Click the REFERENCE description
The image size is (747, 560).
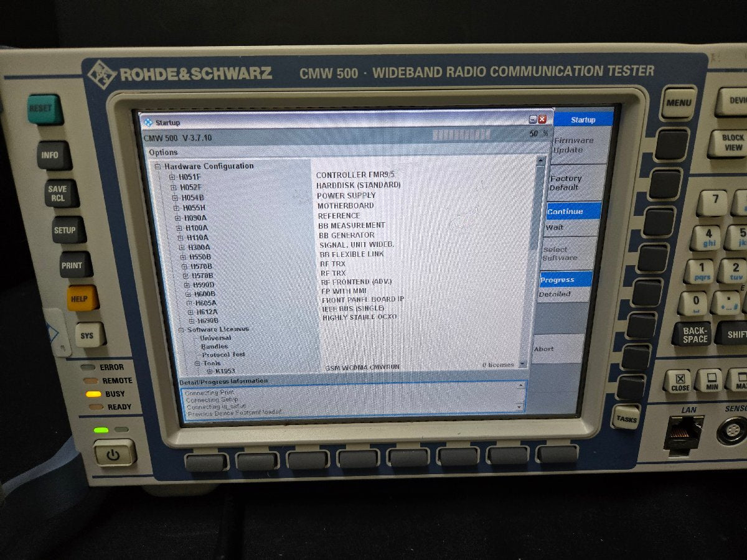point(339,216)
